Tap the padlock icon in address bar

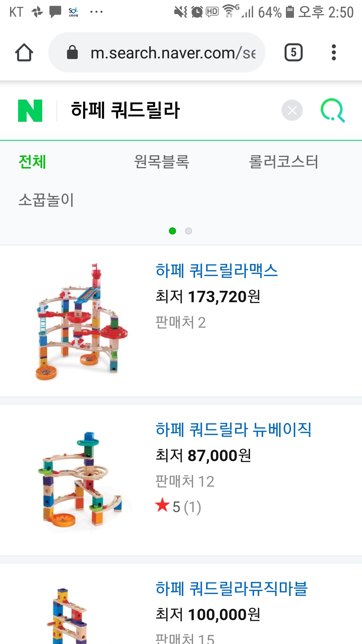click(72, 53)
